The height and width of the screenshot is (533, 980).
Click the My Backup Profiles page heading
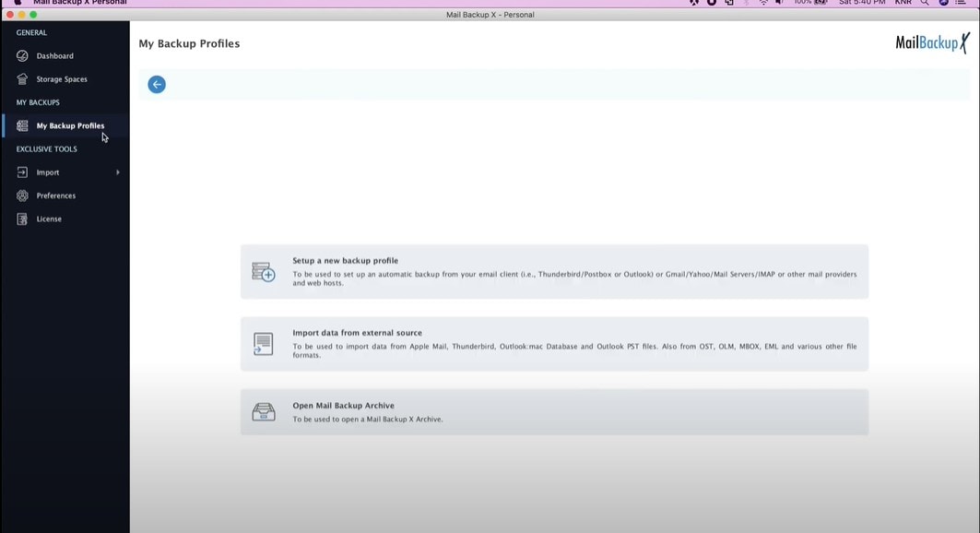[x=189, y=43]
